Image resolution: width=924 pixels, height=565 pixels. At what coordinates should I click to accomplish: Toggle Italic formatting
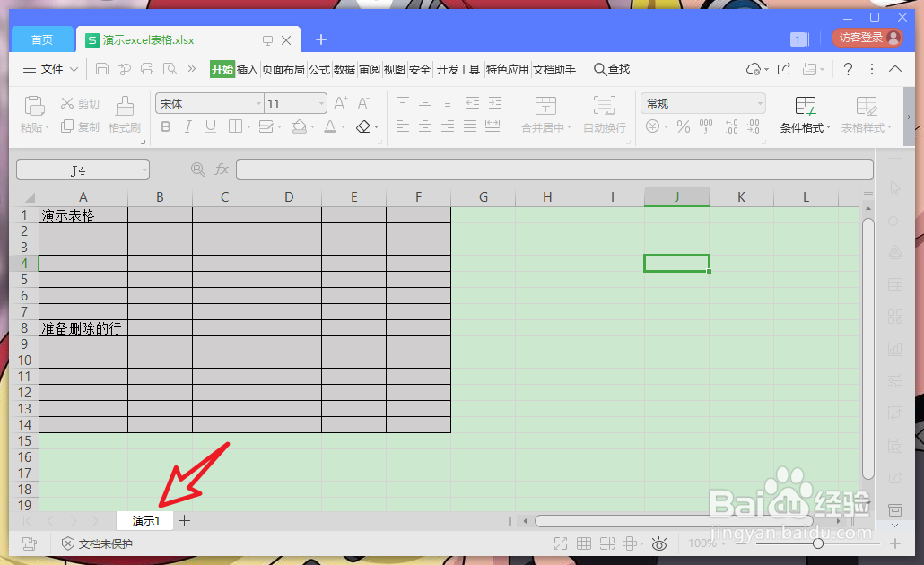click(188, 126)
